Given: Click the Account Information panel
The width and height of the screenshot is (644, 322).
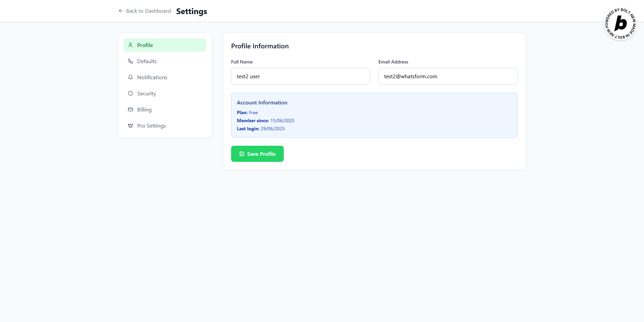Looking at the screenshot, I should [374, 115].
